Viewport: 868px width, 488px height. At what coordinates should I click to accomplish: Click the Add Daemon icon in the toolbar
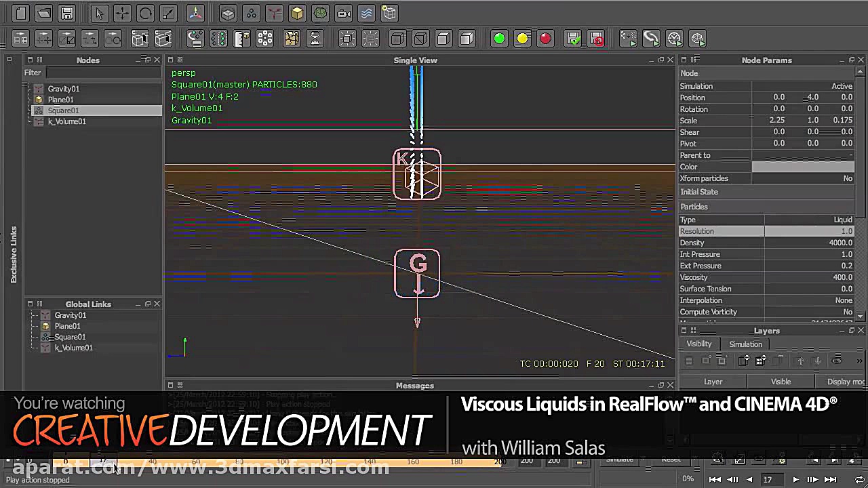click(x=275, y=14)
